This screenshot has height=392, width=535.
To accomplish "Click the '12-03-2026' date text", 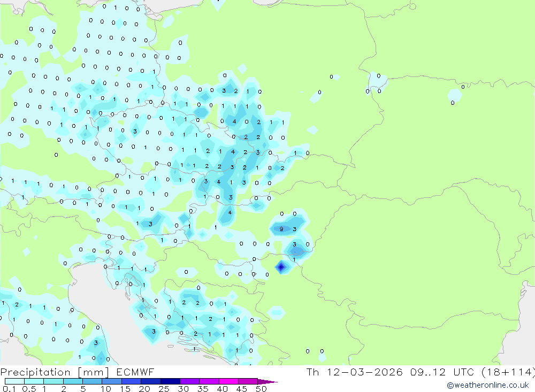I will 365,372.
